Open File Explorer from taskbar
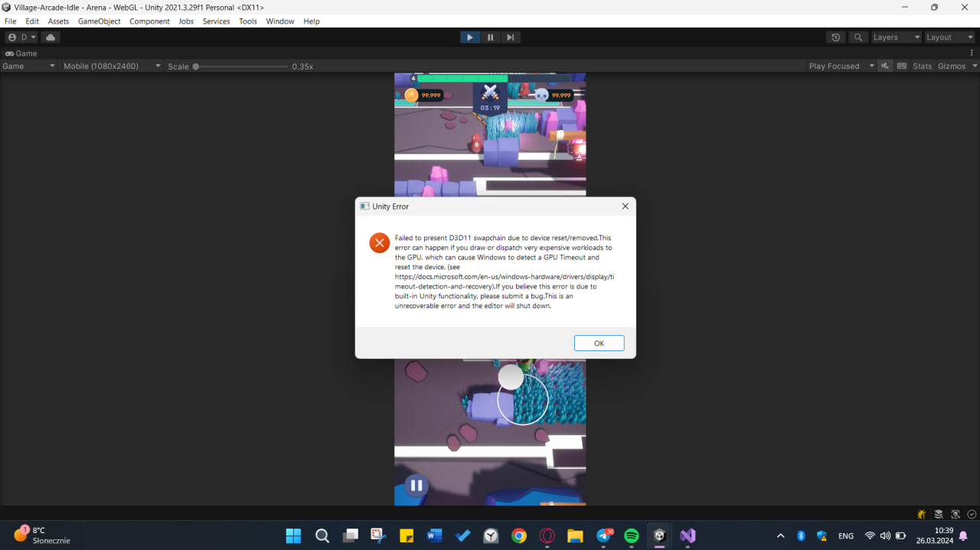 click(575, 535)
